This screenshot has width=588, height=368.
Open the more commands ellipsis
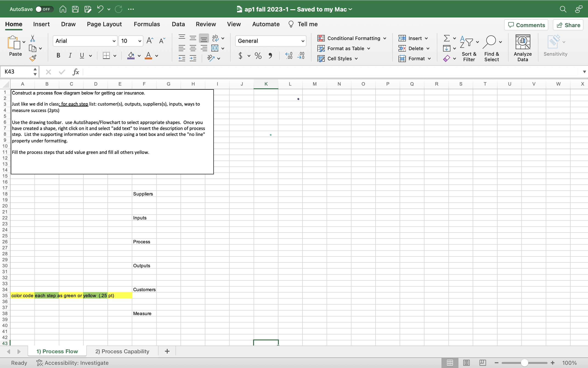click(x=131, y=9)
